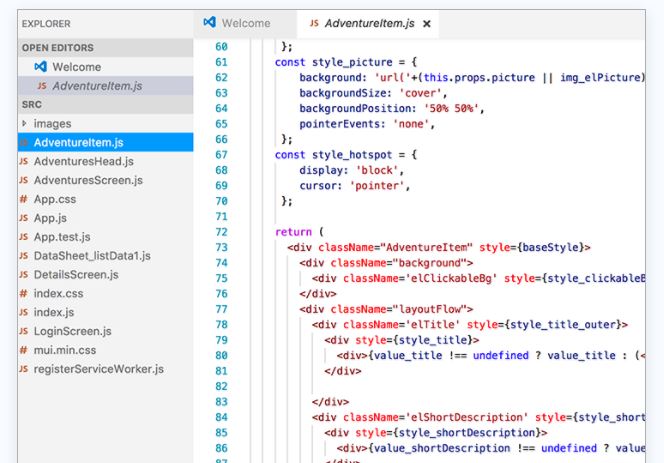Close the AdventureItem.js tab
Screen dimensions: 664x463
point(427,24)
